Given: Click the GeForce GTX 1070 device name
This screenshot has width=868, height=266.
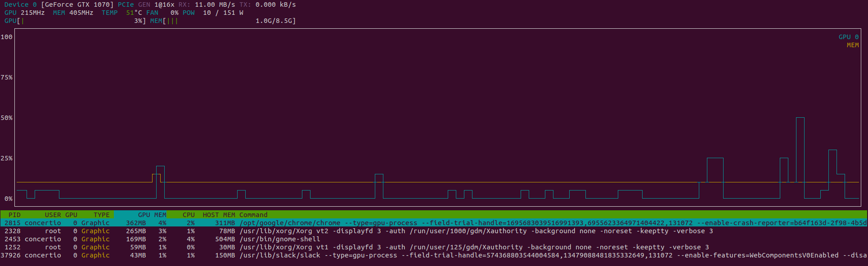Looking at the screenshot, I should 77,4.
